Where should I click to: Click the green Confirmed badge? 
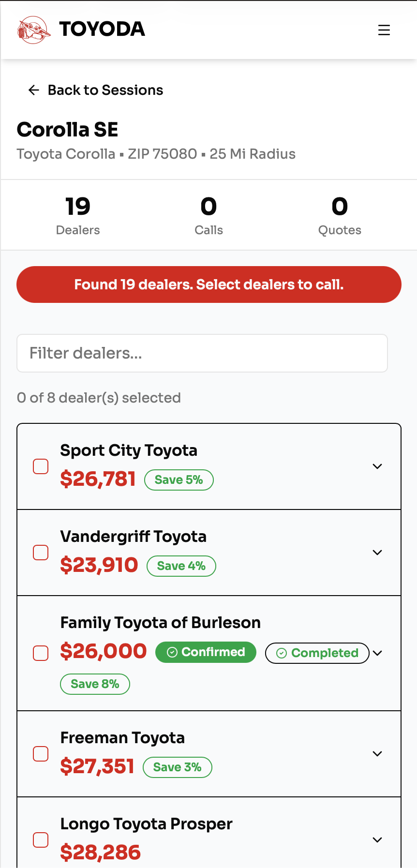(x=206, y=652)
